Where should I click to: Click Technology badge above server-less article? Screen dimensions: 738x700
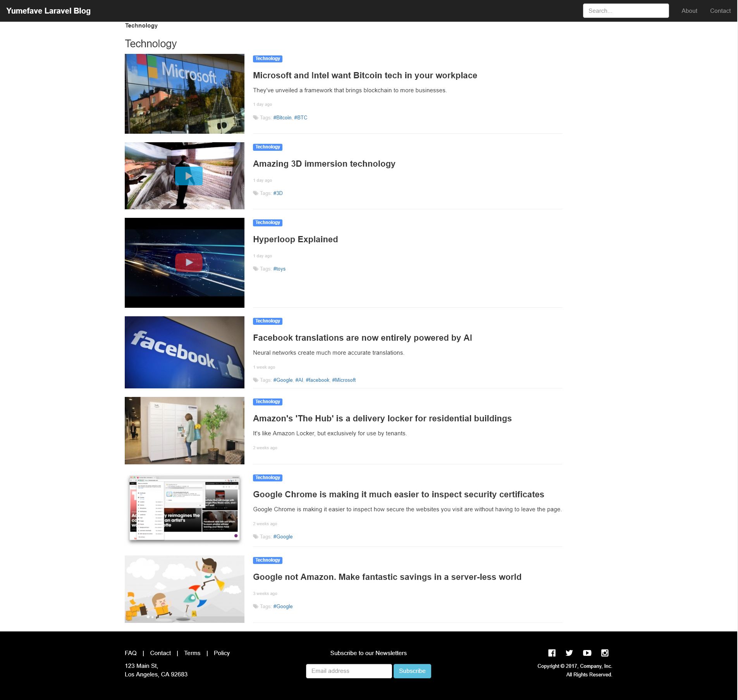[x=267, y=560]
